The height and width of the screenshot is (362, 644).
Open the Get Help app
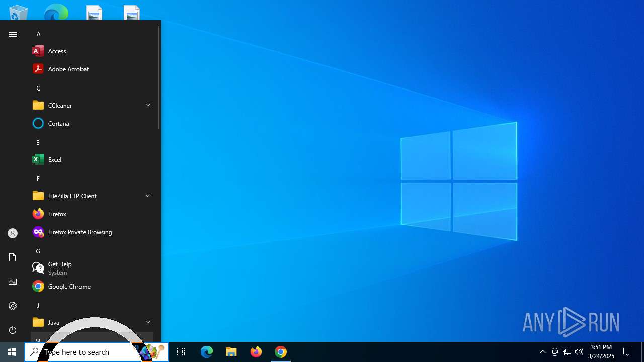[92, 268]
